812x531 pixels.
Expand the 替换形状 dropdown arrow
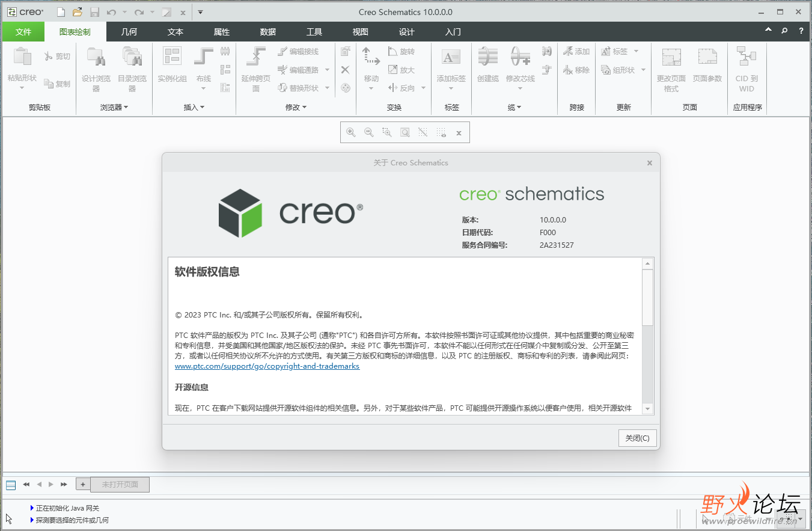[x=328, y=88]
